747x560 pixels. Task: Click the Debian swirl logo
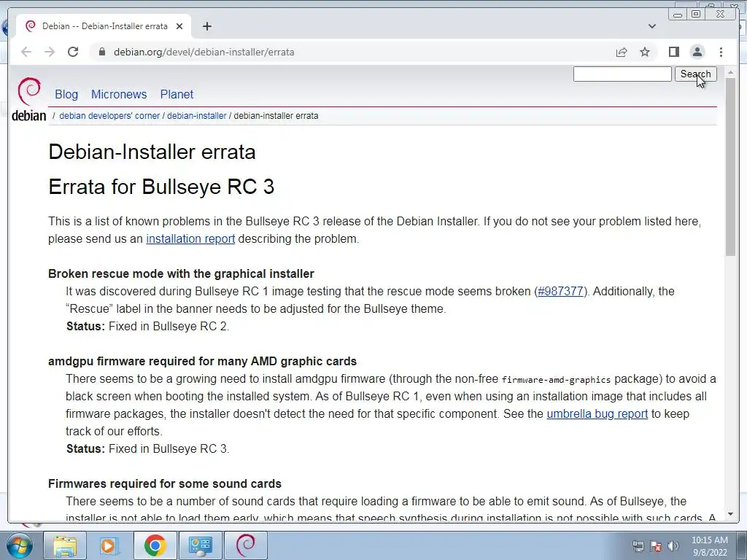(28, 99)
